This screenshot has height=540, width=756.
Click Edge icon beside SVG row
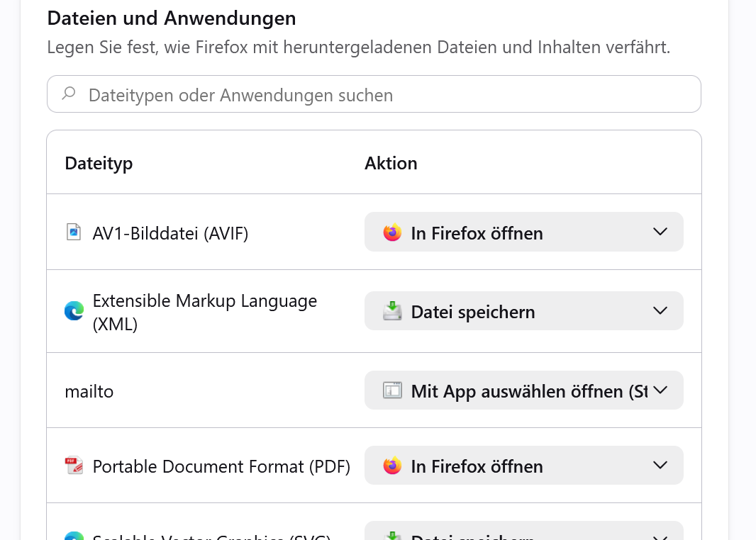[x=74, y=536]
